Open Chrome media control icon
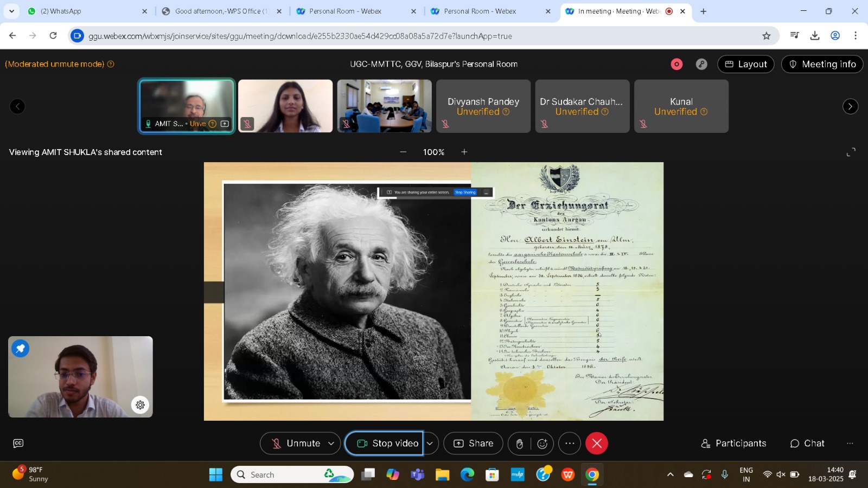The image size is (868, 488). [x=795, y=36]
